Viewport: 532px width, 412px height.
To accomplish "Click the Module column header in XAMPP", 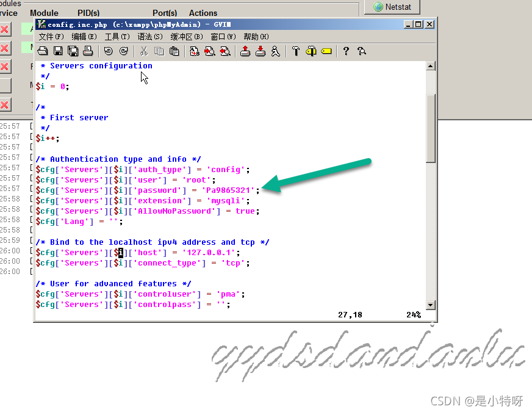I will tap(44, 13).
